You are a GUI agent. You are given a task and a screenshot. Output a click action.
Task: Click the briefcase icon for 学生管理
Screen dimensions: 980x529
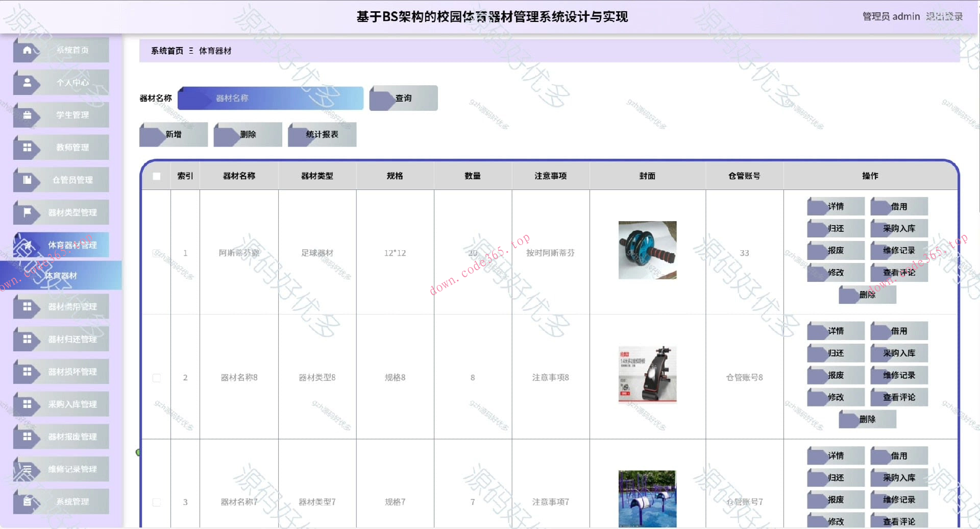(x=27, y=115)
